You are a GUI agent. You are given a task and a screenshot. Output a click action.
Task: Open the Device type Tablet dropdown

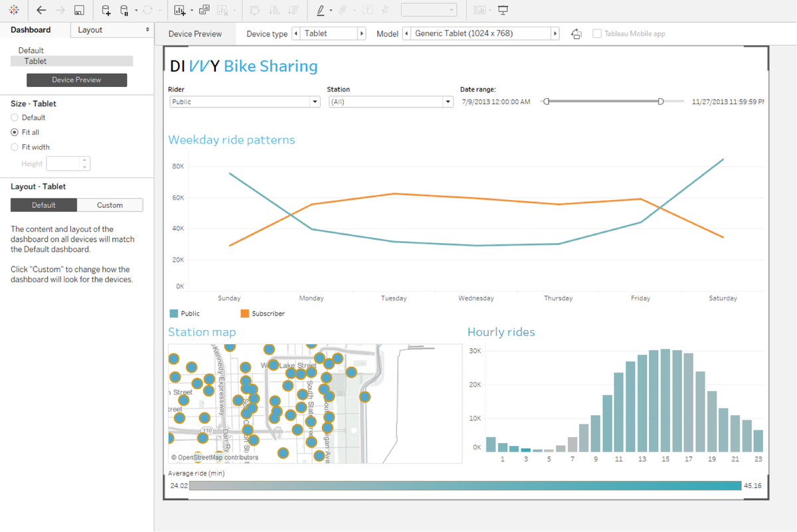click(329, 33)
